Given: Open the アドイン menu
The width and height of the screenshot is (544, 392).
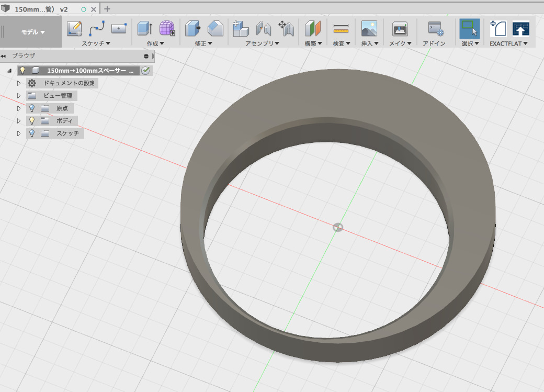Looking at the screenshot, I should [x=434, y=43].
